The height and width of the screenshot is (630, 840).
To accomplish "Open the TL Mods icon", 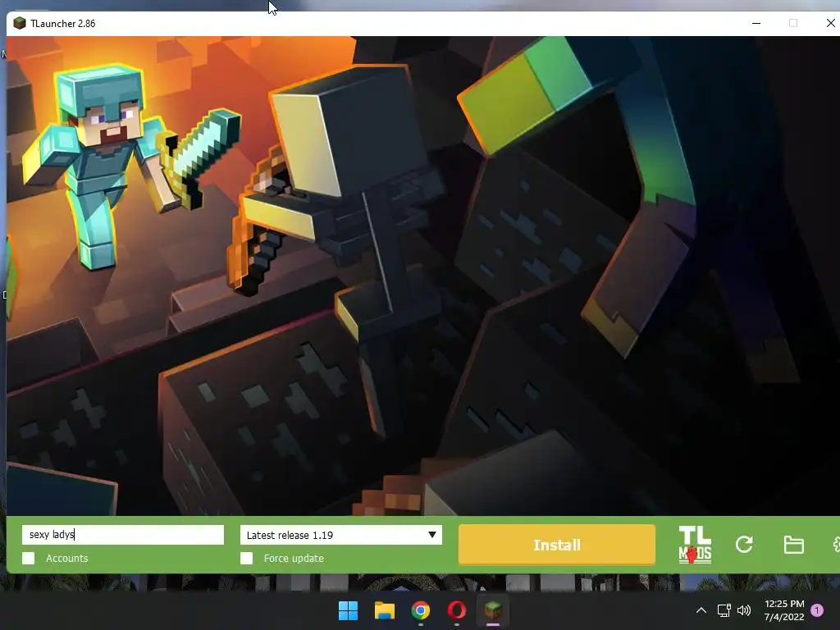I will (695, 545).
